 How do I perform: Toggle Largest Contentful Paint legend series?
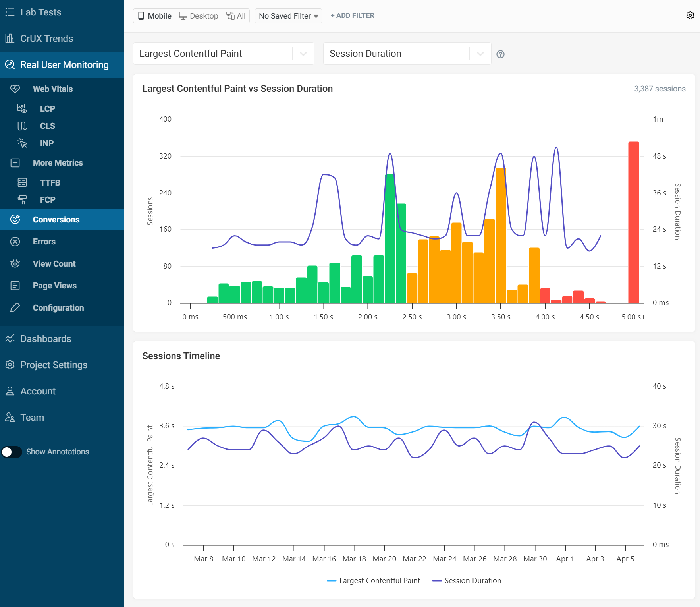pos(374,581)
